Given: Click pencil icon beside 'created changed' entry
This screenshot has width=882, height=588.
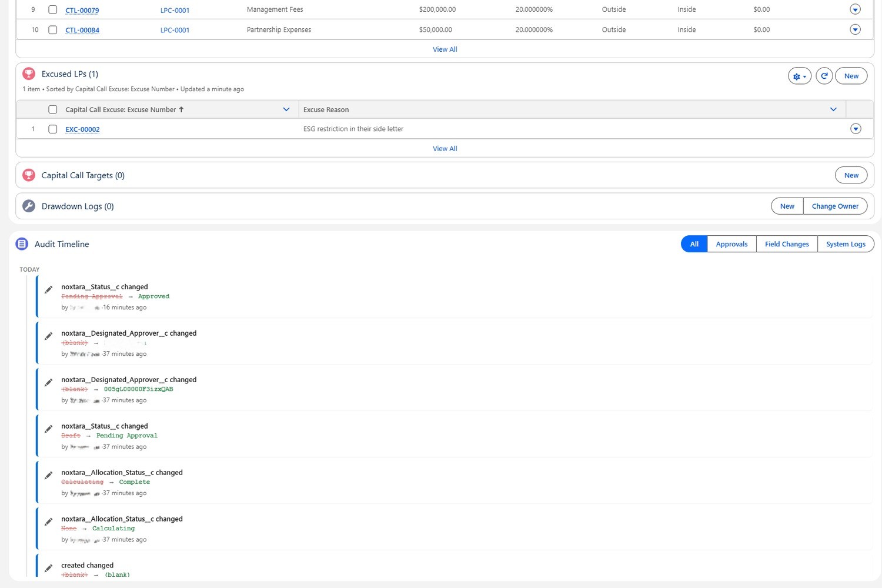Looking at the screenshot, I should 49,568.
